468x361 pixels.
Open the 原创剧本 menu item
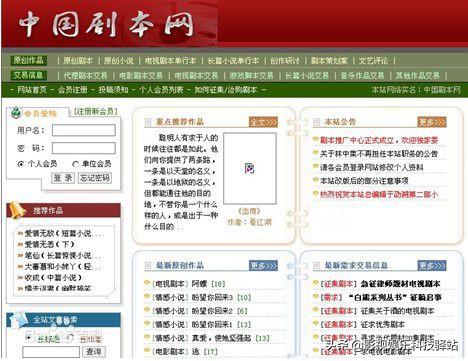[78, 60]
